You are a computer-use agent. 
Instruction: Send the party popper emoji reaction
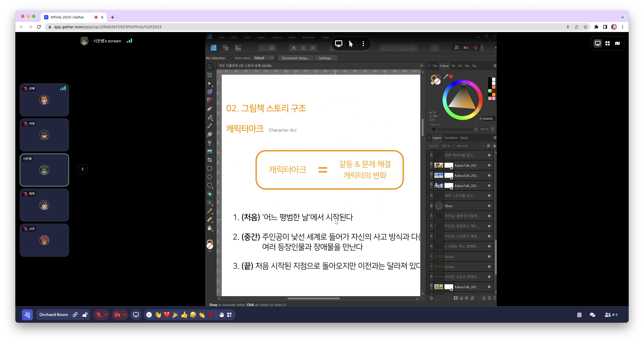176,315
